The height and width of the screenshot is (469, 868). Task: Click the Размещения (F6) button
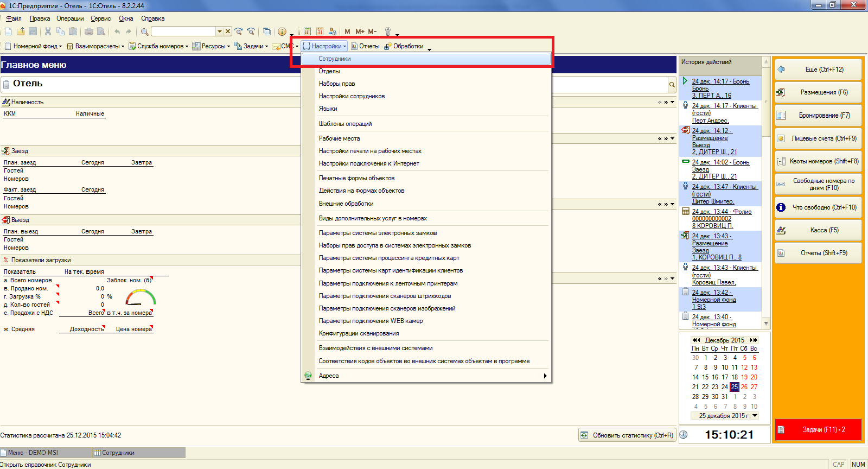818,92
